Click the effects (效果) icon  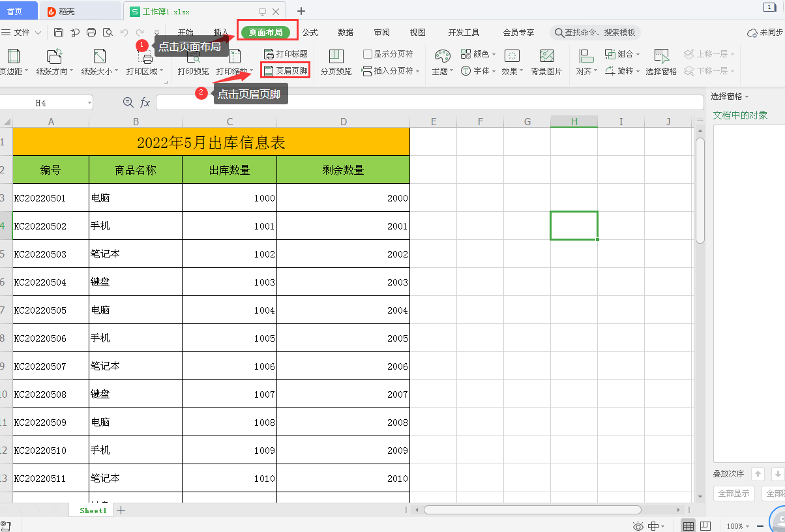[x=512, y=57]
